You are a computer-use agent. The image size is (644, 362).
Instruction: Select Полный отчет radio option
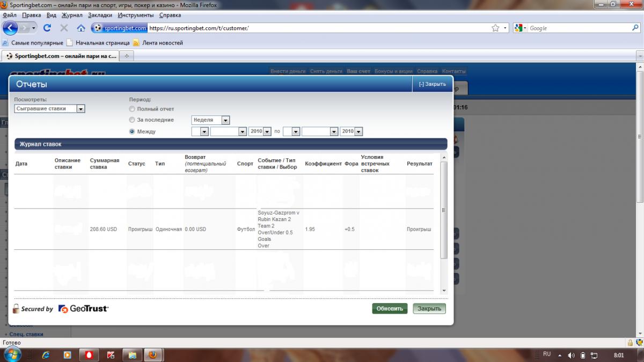pos(132,109)
